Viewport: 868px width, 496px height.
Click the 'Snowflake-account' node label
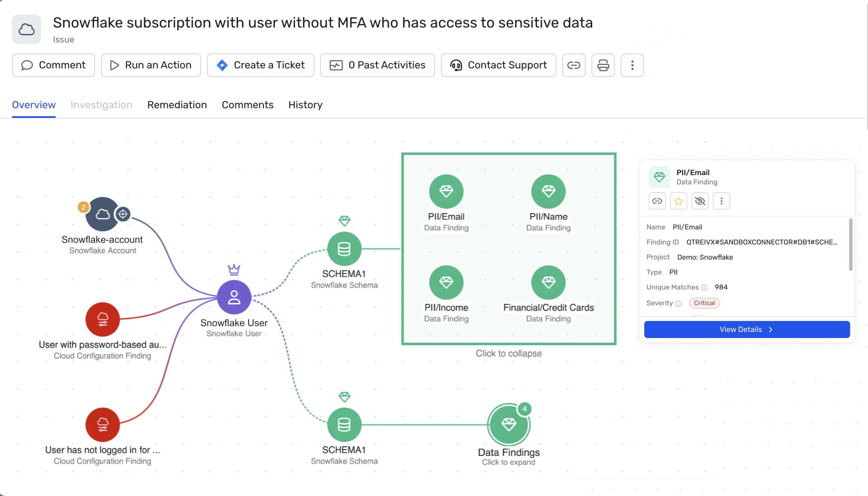pos(102,239)
